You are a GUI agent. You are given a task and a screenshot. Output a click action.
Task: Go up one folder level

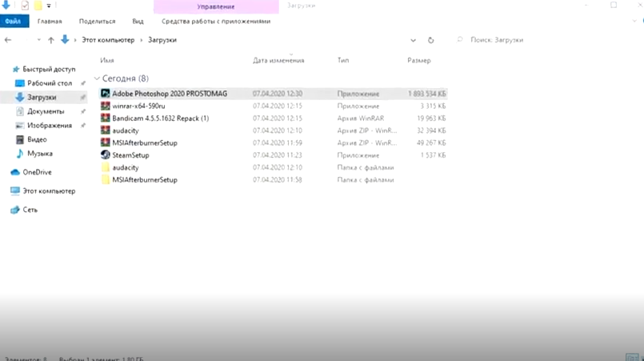(x=51, y=40)
